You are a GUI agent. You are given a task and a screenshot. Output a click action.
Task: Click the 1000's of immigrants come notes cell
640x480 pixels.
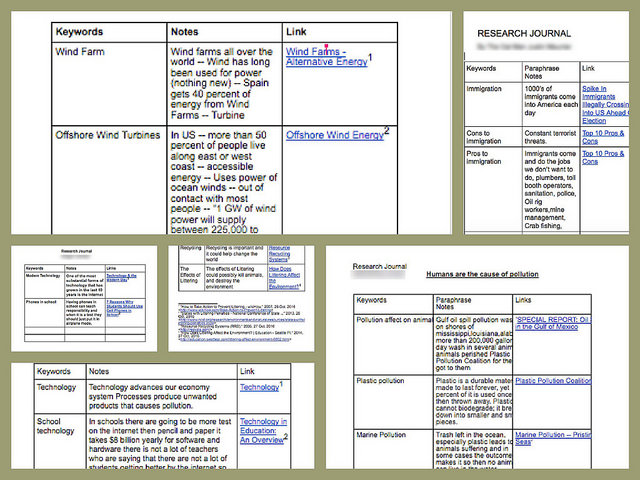point(551,104)
